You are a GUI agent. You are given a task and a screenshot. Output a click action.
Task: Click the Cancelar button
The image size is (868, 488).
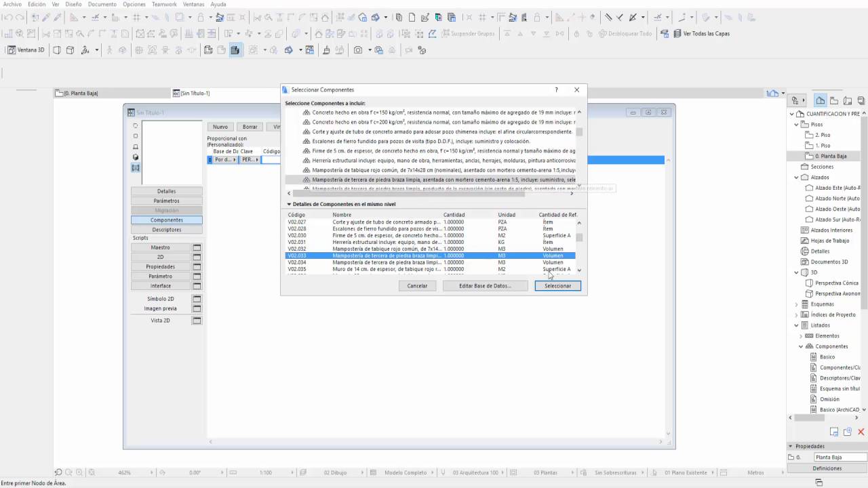417,286
